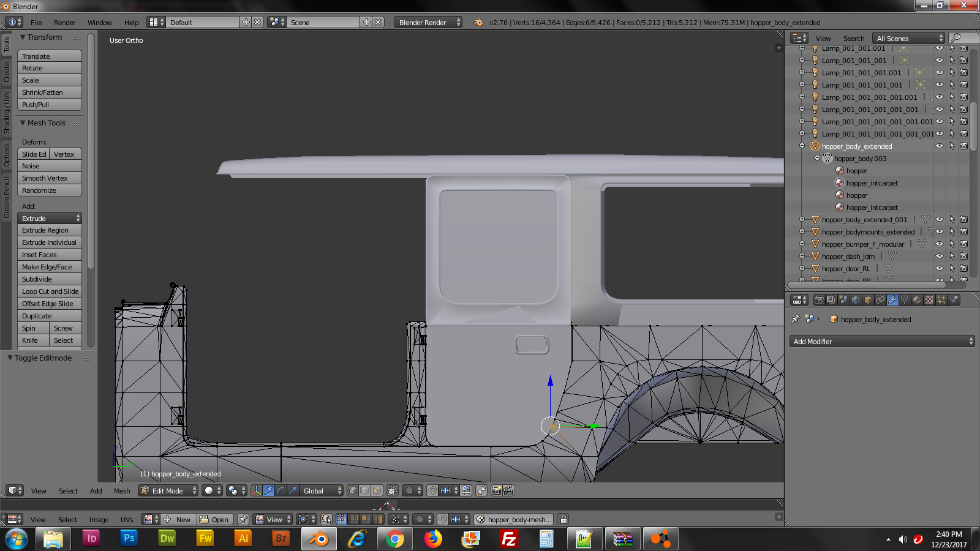Collapse the hopper_body_extended tree item
The width and height of the screenshot is (980, 551).
click(802, 146)
